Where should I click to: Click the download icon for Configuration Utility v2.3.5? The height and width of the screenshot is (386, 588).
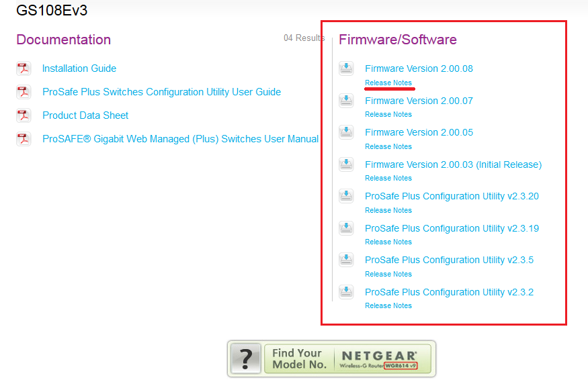point(346,260)
